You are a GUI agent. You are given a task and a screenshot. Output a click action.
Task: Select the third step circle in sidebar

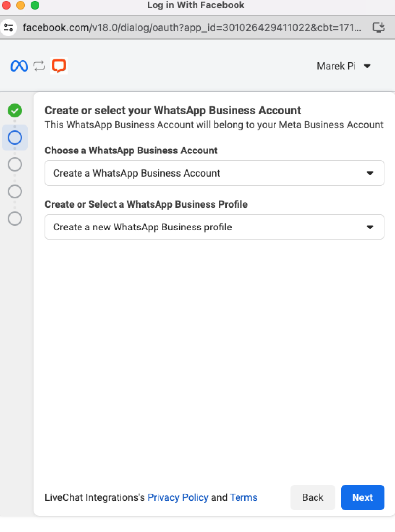(15, 164)
